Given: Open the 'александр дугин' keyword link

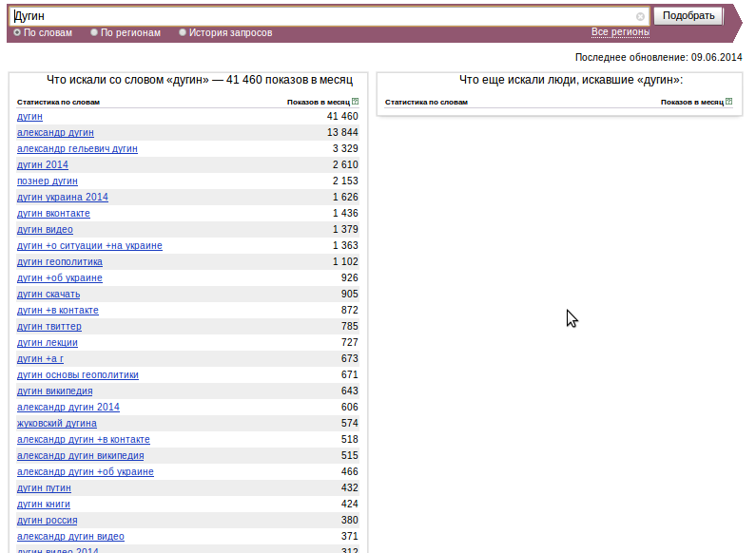Looking at the screenshot, I should [x=55, y=132].
